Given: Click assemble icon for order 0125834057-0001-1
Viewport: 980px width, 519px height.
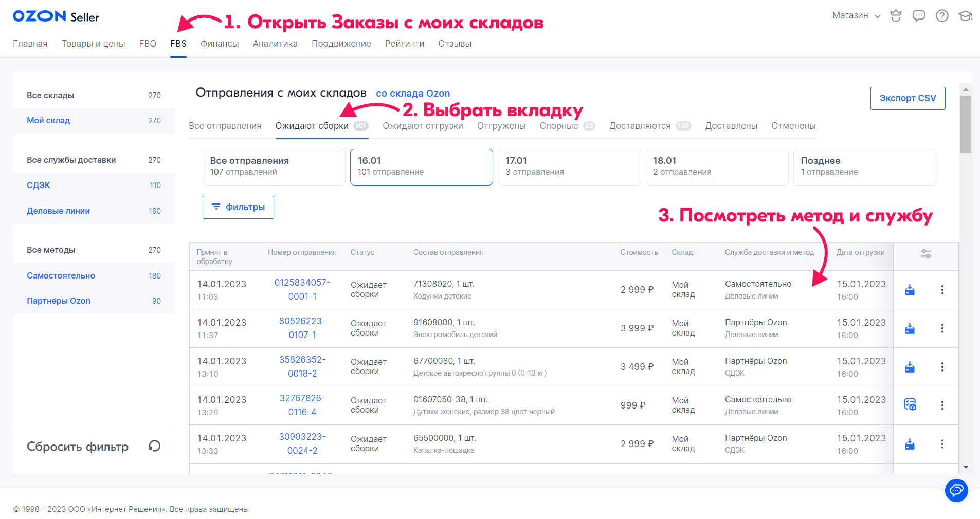Looking at the screenshot, I should pos(910,290).
